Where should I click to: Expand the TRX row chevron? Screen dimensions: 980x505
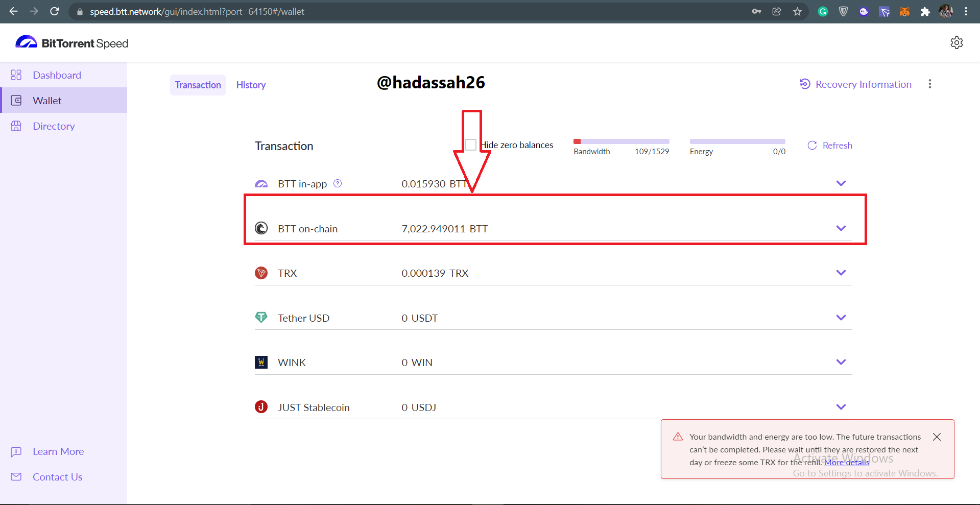[841, 273]
